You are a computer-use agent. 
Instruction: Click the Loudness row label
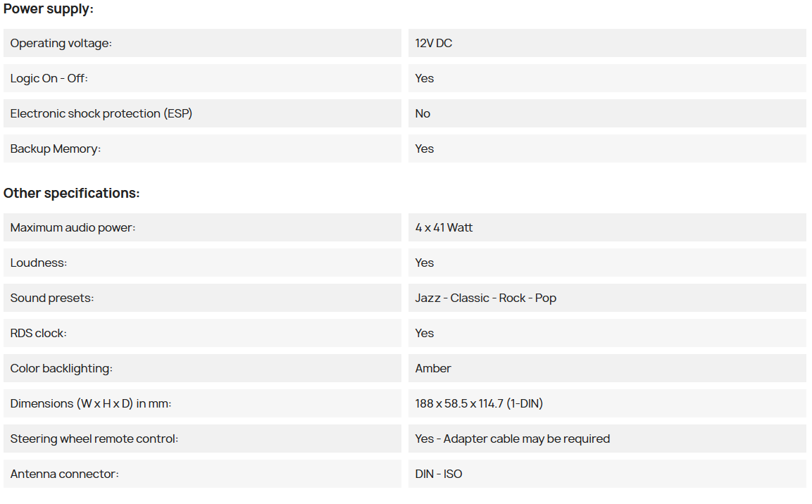tap(39, 263)
